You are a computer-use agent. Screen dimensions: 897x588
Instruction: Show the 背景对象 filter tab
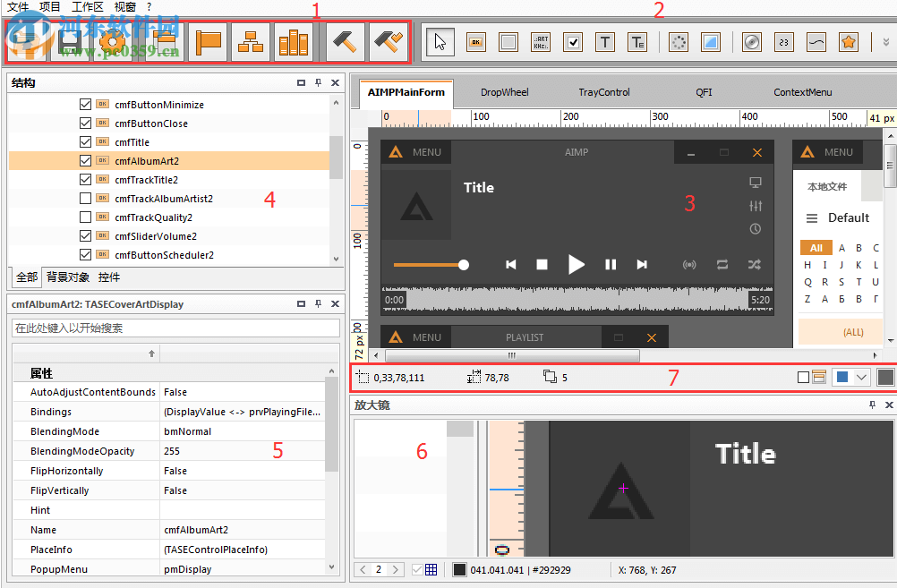67,277
